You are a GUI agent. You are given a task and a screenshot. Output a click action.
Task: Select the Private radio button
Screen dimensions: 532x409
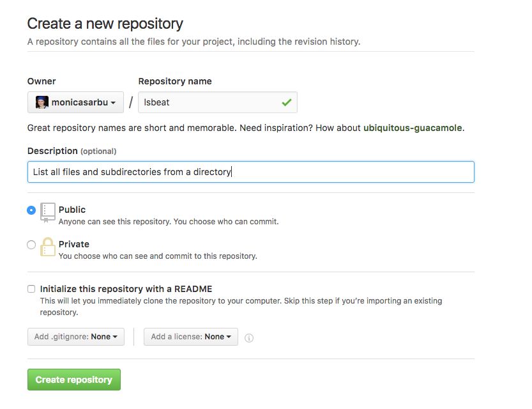click(31, 245)
